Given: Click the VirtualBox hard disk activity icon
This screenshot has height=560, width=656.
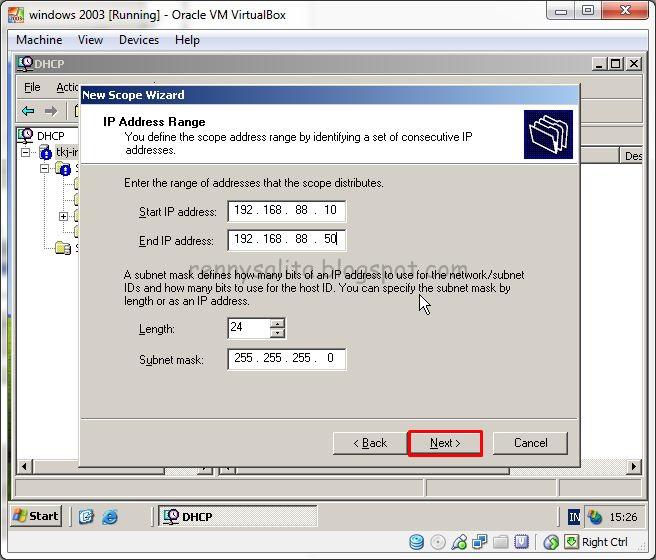Looking at the screenshot, I should tap(416, 542).
